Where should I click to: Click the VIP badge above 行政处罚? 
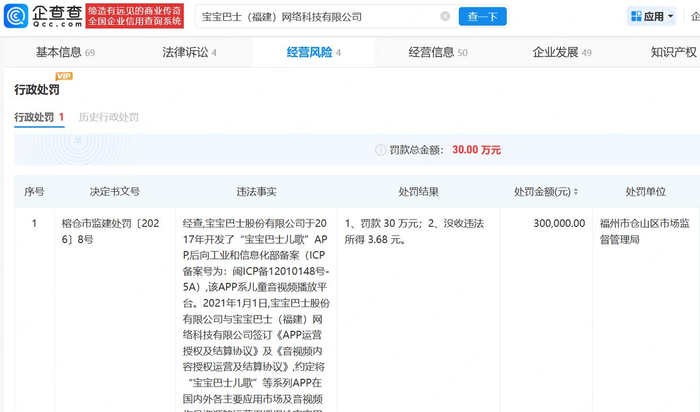[64, 76]
